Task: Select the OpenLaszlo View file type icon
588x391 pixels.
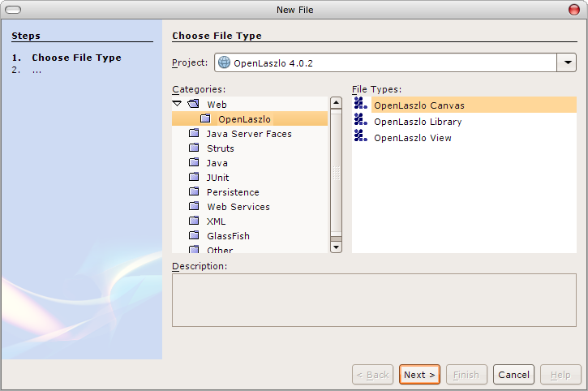Action: [x=360, y=135]
